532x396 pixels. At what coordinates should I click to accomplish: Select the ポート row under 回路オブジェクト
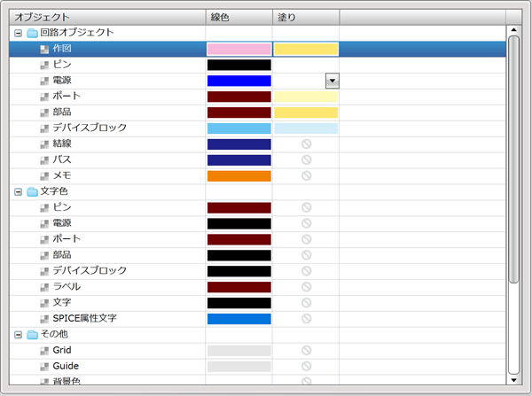click(257, 97)
